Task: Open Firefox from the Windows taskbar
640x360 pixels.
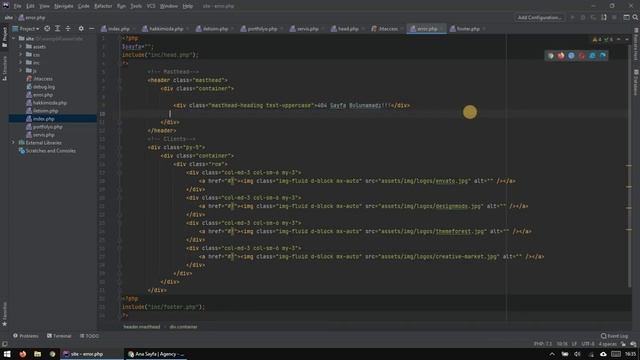Action: [22, 354]
